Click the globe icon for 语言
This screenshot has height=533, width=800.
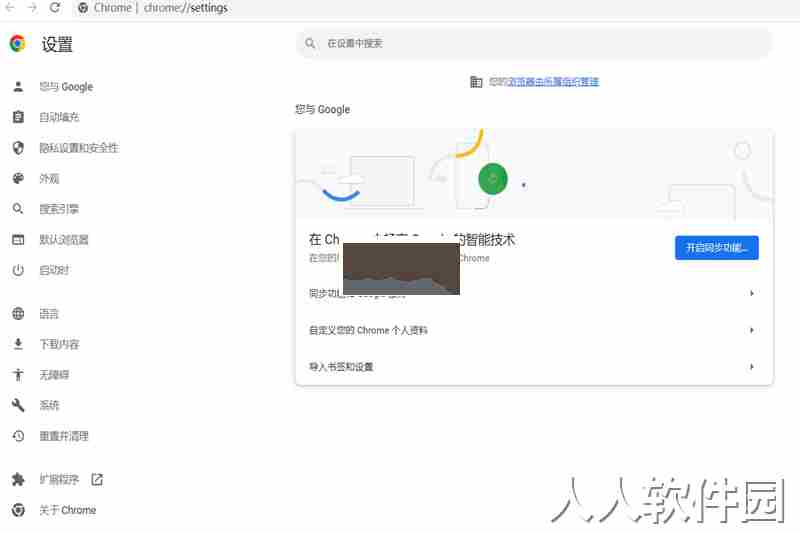[x=18, y=314]
